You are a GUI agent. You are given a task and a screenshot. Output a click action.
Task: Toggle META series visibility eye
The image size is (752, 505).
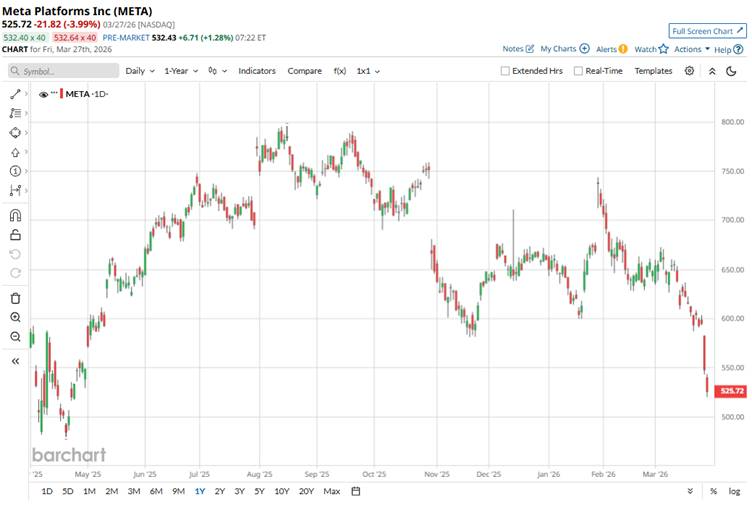click(x=44, y=94)
